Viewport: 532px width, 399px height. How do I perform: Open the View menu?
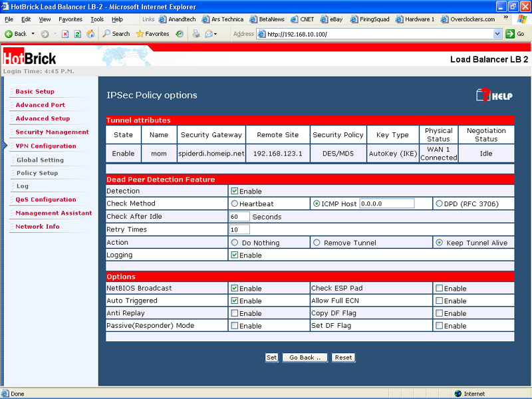[x=45, y=19]
